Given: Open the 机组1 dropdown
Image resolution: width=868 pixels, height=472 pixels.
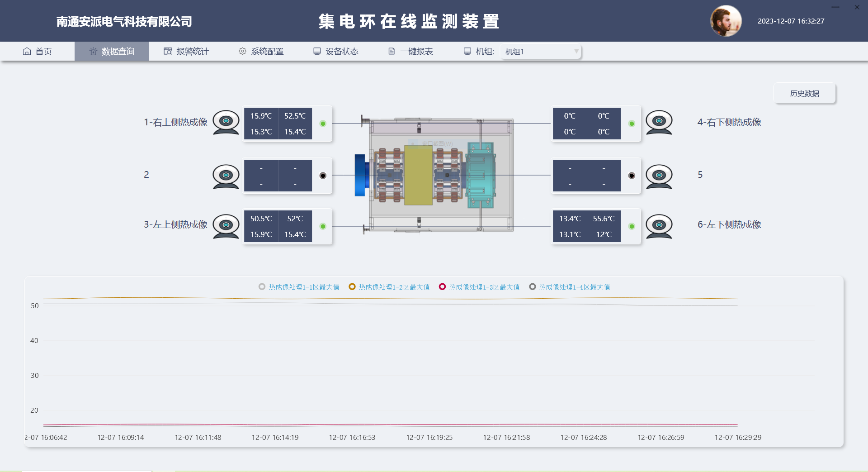Looking at the screenshot, I should coord(541,52).
